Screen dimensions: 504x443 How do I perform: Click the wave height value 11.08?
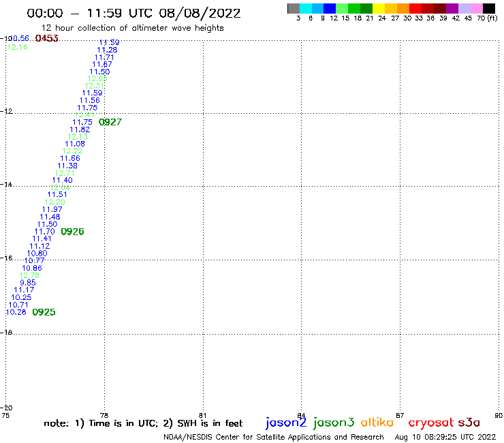[x=75, y=144]
